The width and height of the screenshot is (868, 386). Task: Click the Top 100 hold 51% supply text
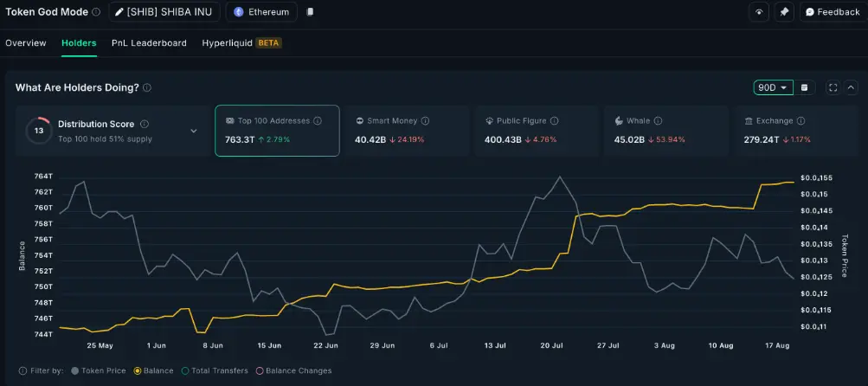(106, 139)
